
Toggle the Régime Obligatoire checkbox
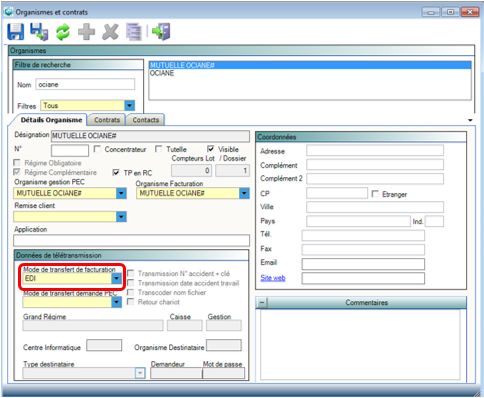tap(17, 163)
